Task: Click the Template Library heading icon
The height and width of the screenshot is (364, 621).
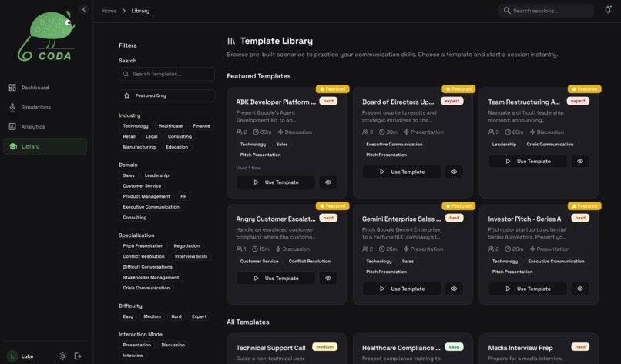Action: [231, 41]
